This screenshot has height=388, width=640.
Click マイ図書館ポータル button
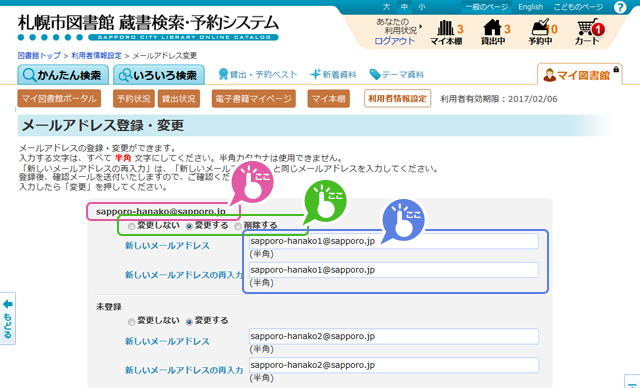[x=59, y=99]
